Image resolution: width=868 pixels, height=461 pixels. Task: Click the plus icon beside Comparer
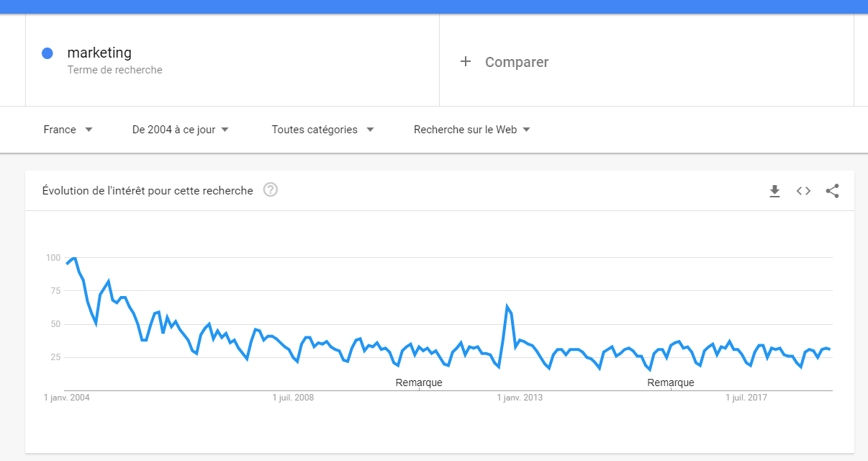pos(466,62)
